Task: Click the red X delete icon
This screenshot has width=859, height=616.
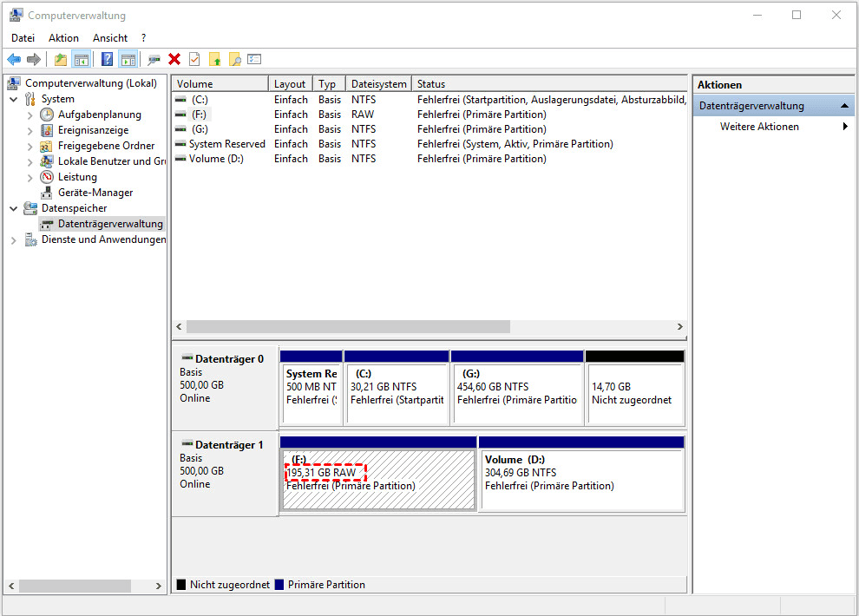Action: click(174, 59)
